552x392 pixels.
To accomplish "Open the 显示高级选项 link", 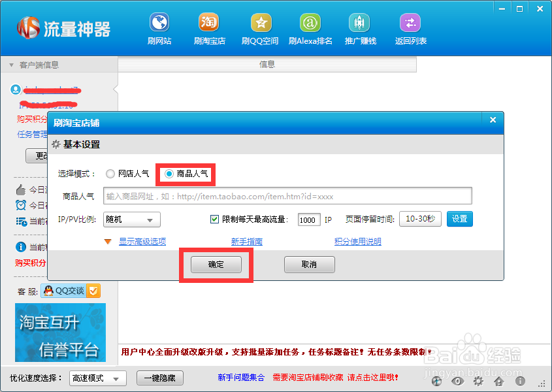I will pyautogui.click(x=142, y=242).
